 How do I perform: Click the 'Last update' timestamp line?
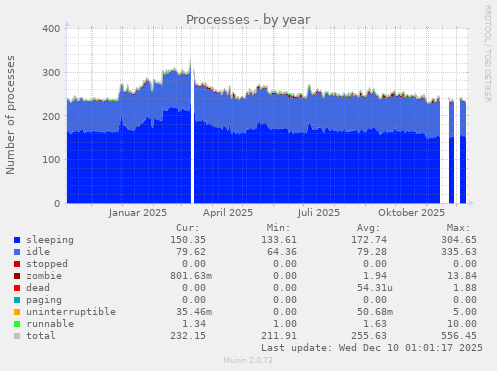(x=372, y=348)
